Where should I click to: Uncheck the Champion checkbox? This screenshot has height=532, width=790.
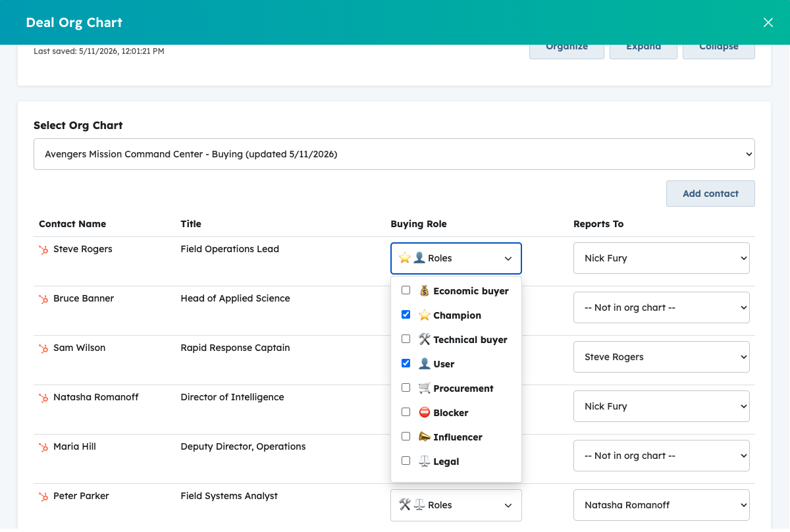tap(406, 315)
